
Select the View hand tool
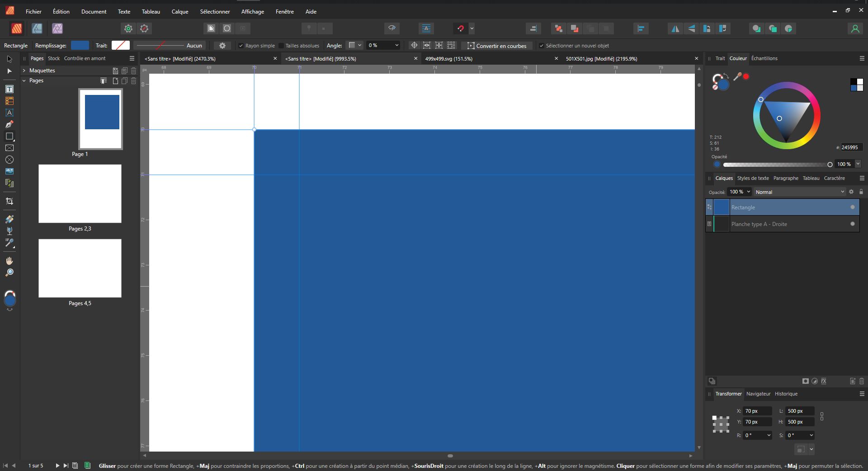(x=9, y=261)
